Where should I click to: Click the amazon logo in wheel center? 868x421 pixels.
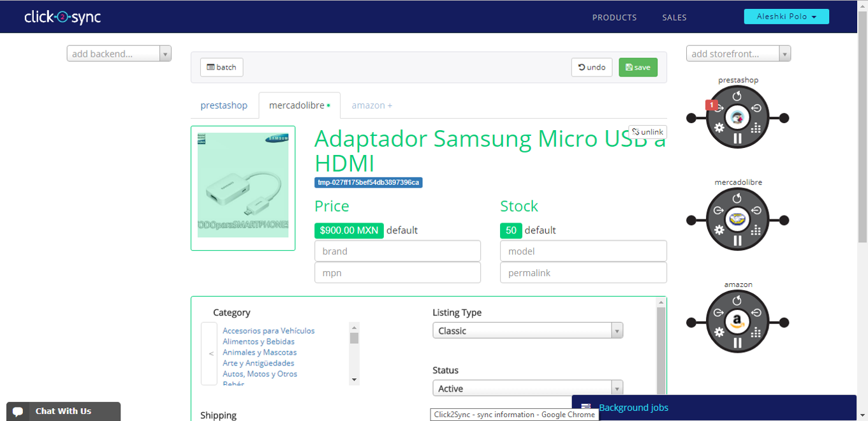pyautogui.click(x=738, y=321)
